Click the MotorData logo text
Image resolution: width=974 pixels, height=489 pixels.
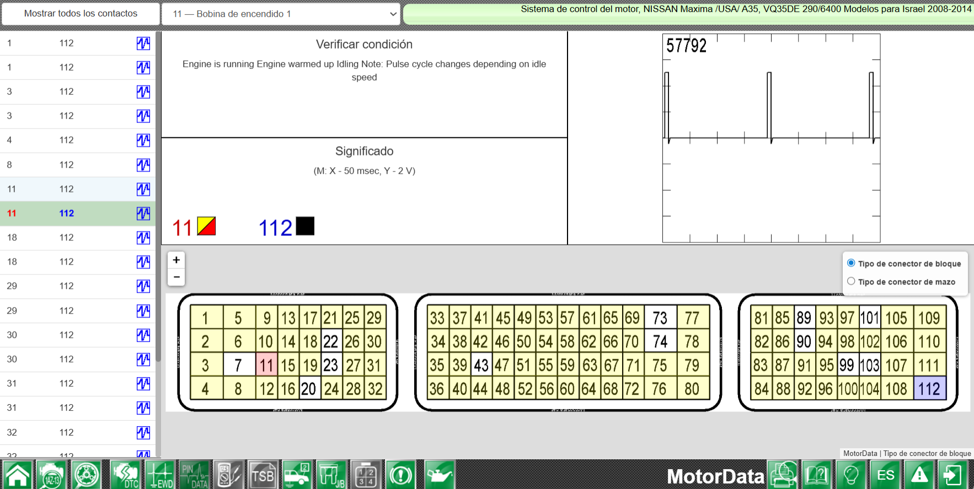[x=715, y=477]
